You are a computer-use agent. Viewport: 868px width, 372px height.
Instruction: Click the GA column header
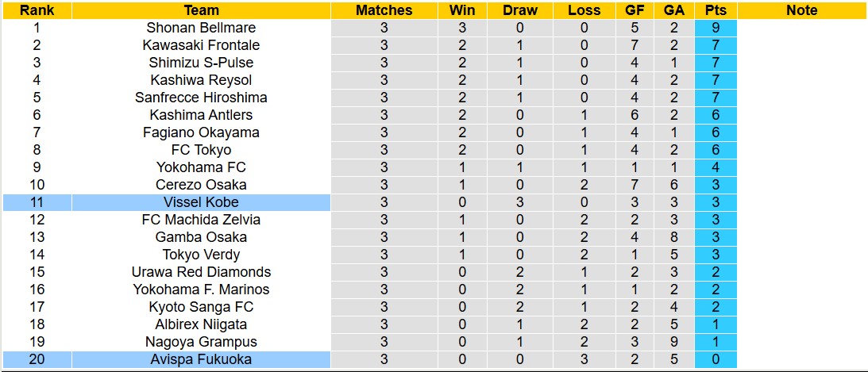[673, 10]
